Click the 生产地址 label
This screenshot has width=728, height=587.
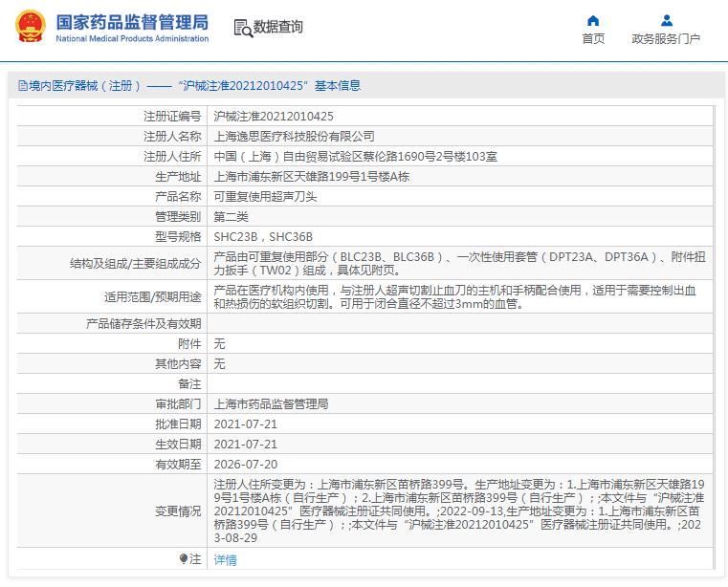(x=178, y=176)
